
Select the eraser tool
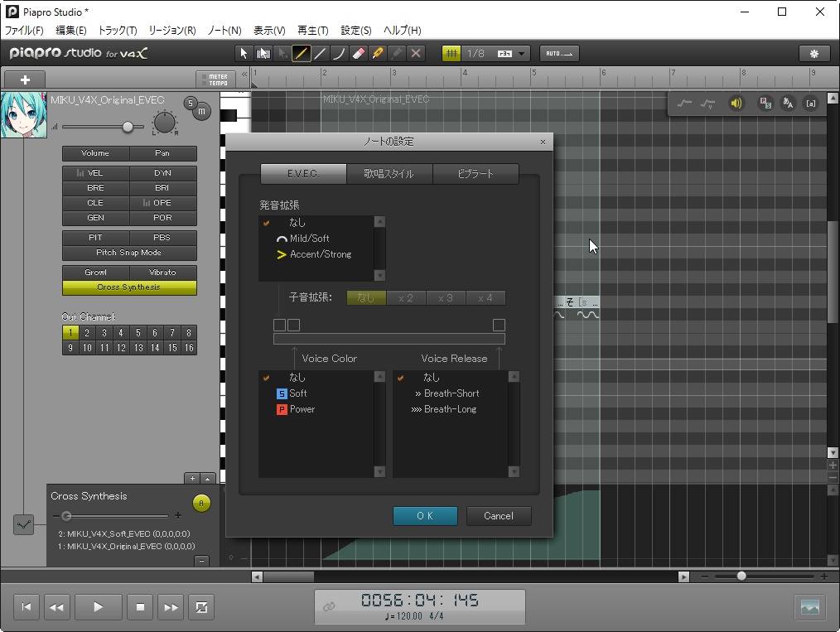pos(359,54)
